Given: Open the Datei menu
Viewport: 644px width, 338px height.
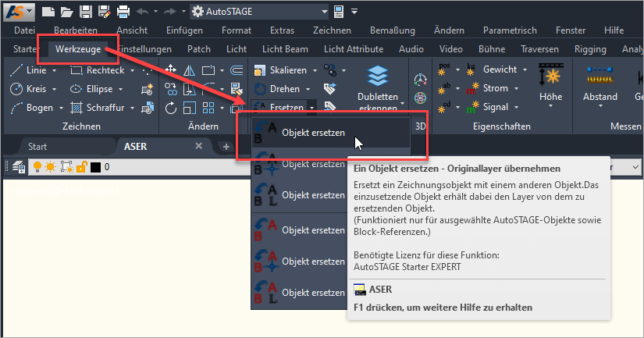Looking at the screenshot, I should [24, 30].
